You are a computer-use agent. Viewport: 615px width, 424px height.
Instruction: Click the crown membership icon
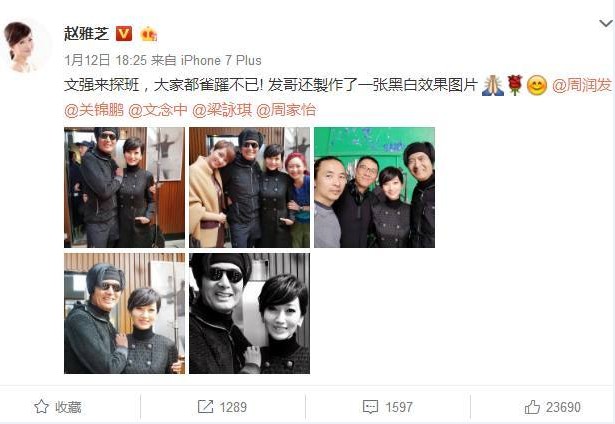click(149, 34)
